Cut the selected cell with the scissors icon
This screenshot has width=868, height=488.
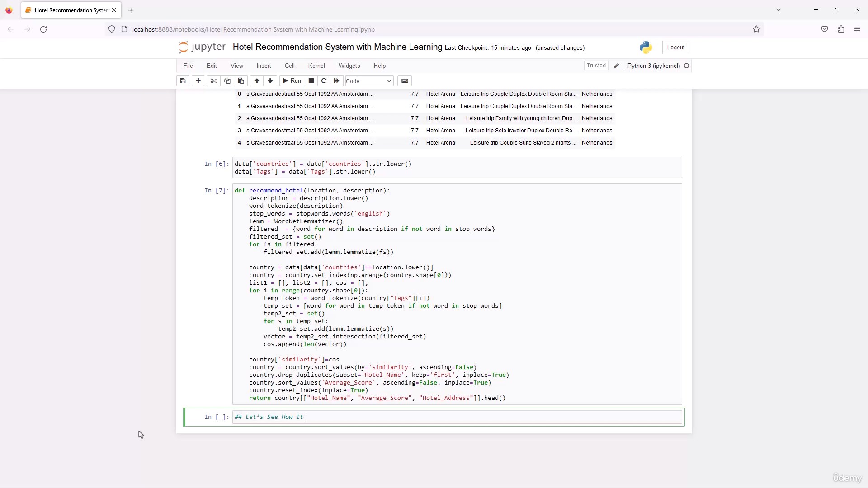(x=214, y=81)
